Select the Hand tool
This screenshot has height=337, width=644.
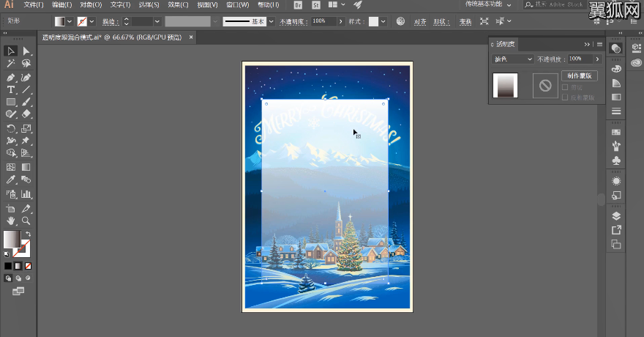(x=11, y=221)
